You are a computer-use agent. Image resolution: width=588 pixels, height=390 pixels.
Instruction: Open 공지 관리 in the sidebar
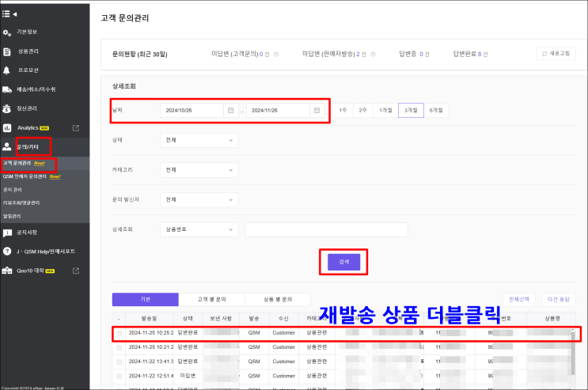[x=13, y=190]
